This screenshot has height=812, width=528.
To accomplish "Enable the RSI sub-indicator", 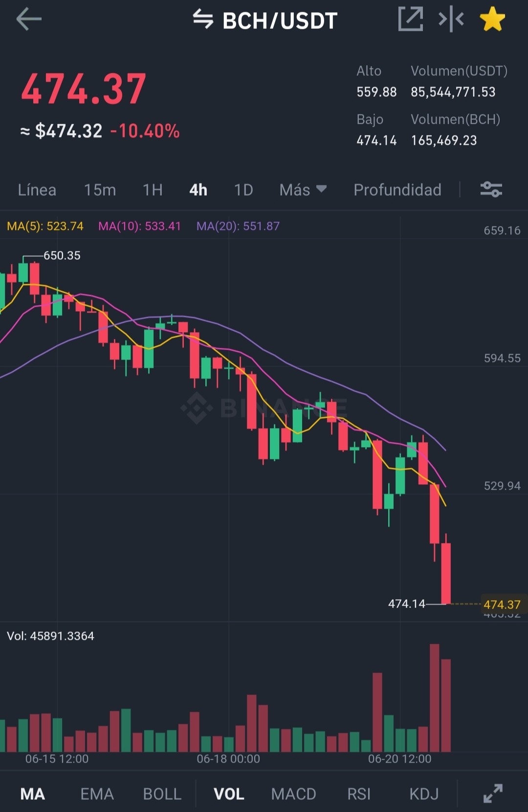I will [359, 794].
